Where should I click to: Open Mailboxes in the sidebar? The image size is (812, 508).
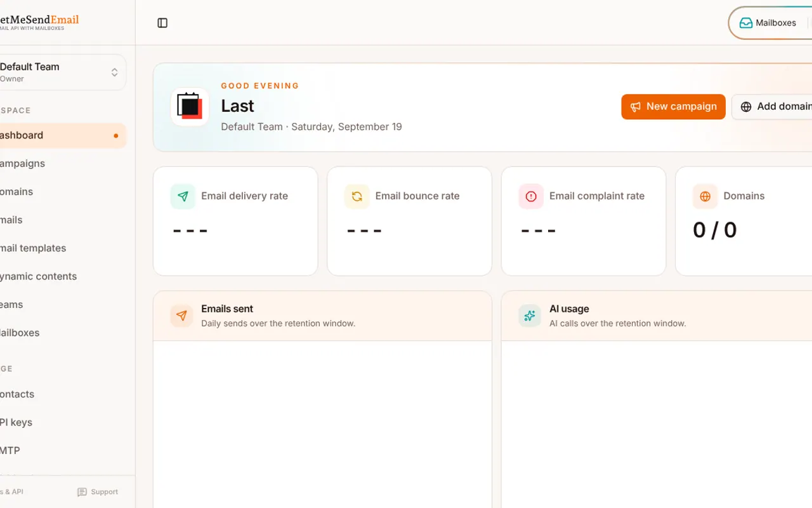tap(62, 333)
